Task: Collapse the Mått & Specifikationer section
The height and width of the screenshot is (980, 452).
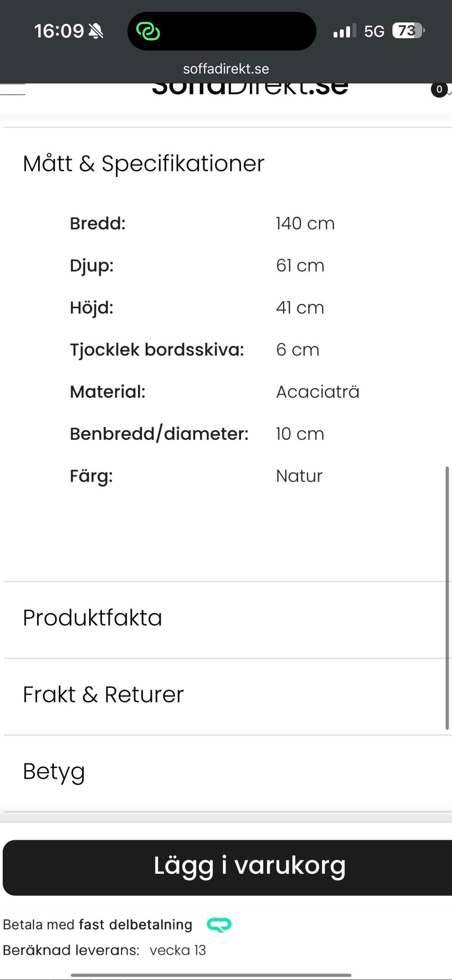Action: pyautogui.click(x=143, y=163)
